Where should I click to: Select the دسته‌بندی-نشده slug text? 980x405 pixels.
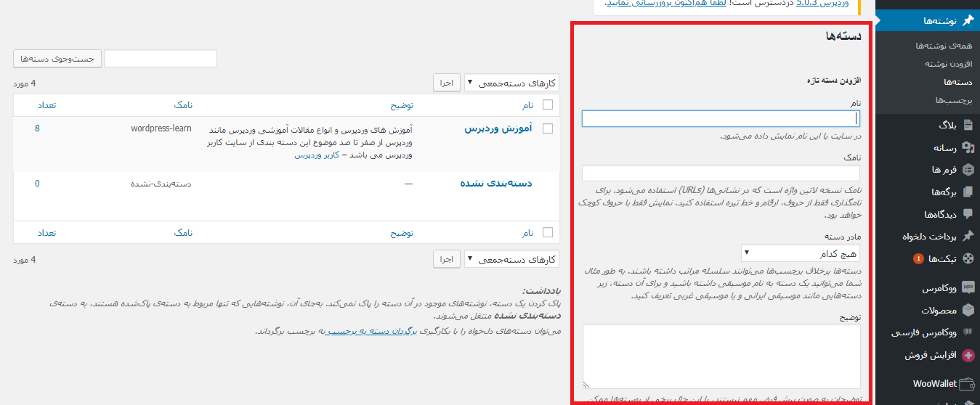[x=161, y=184]
